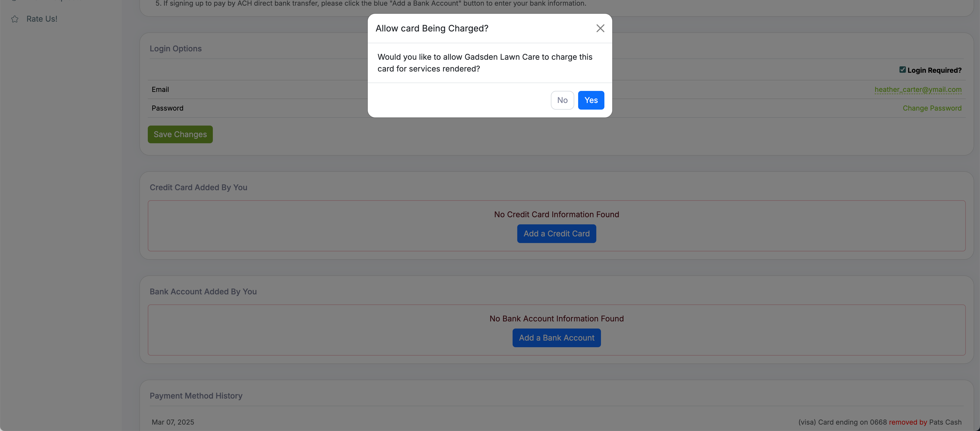The width and height of the screenshot is (980, 431).
Task: Click Add a Credit Card
Action: [556, 233]
